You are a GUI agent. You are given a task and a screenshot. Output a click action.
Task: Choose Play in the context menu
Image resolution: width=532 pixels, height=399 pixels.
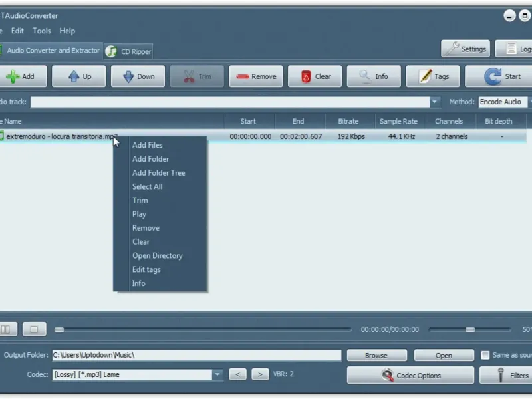(x=139, y=214)
